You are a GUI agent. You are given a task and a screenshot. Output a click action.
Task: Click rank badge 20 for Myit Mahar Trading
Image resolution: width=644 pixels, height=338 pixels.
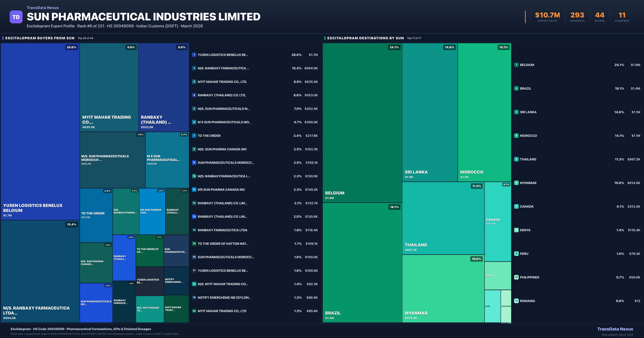[x=194, y=311]
